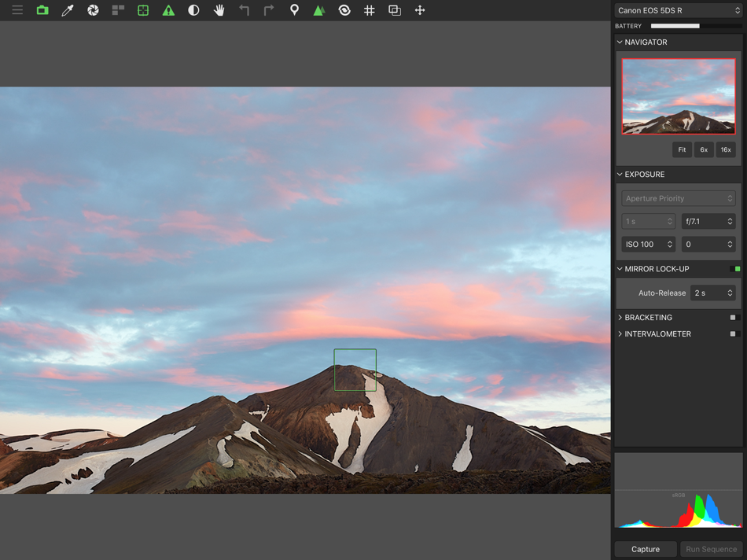Open the hamburger menu
This screenshot has height=560, width=747.
(x=17, y=10)
